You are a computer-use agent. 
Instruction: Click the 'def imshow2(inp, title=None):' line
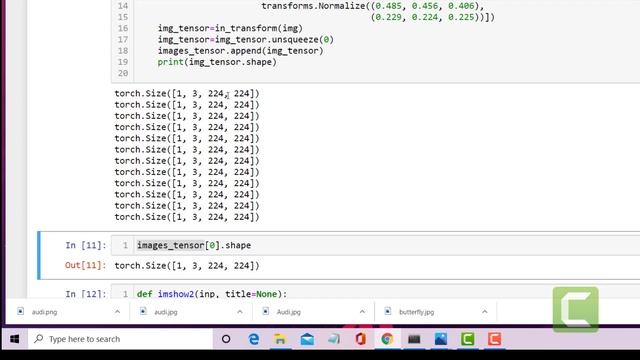(x=212, y=294)
